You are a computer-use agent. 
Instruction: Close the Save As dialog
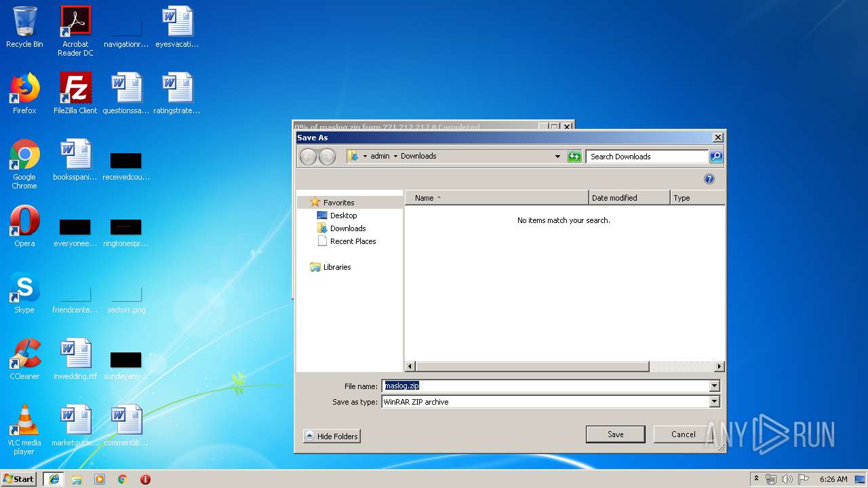717,138
